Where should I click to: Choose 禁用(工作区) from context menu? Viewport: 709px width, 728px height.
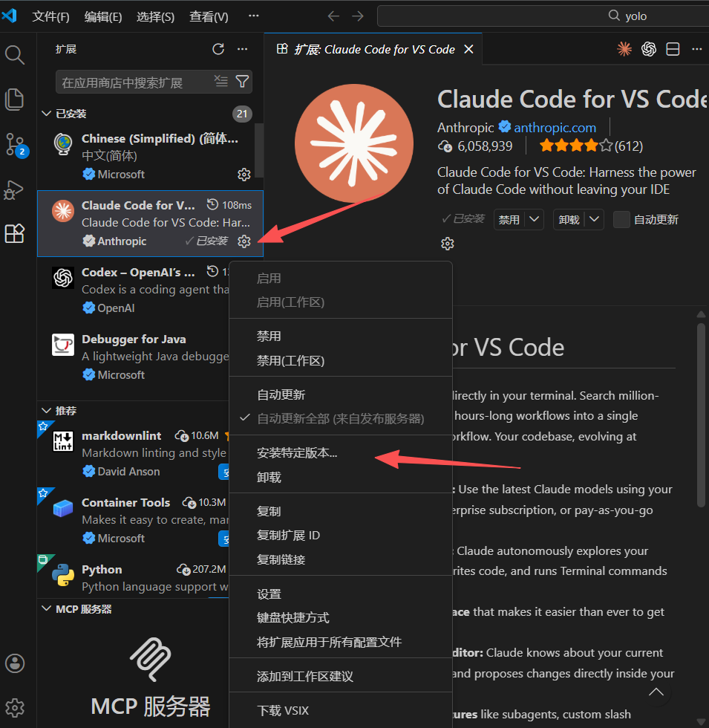[341, 361]
